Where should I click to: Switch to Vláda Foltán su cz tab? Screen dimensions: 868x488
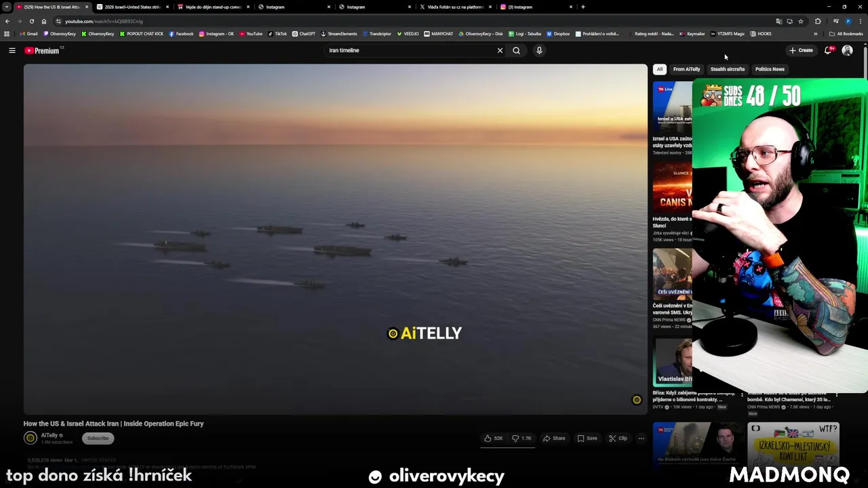click(456, 7)
